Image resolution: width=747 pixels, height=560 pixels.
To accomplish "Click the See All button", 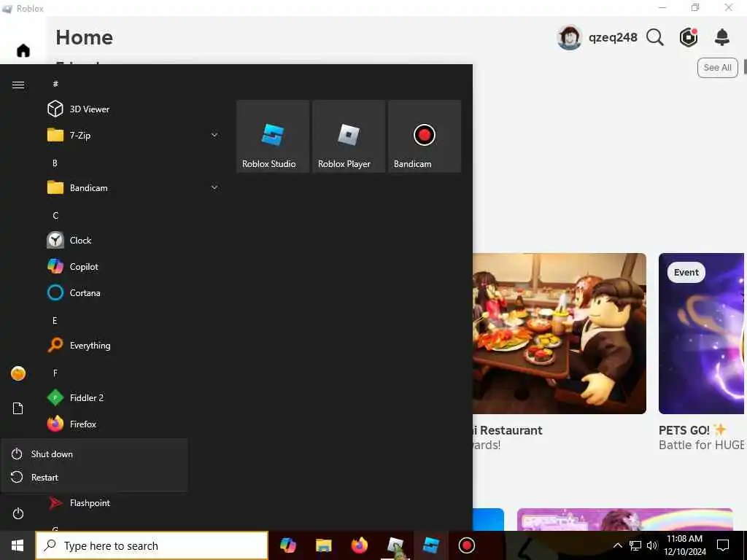I will (x=718, y=68).
